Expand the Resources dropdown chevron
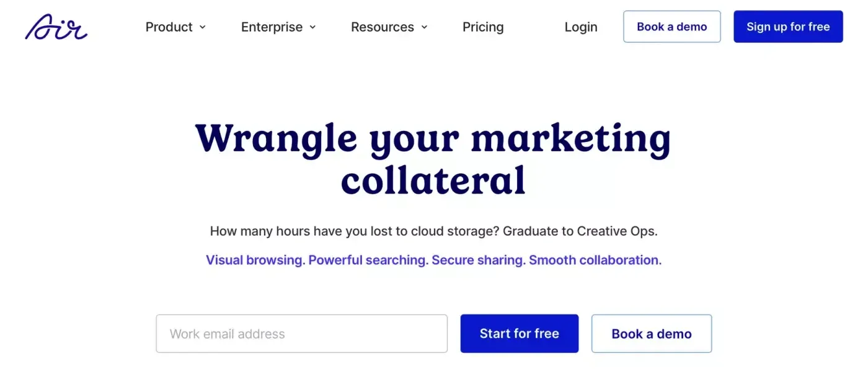This screenshot has height=369, width=868. click(424, 27)
